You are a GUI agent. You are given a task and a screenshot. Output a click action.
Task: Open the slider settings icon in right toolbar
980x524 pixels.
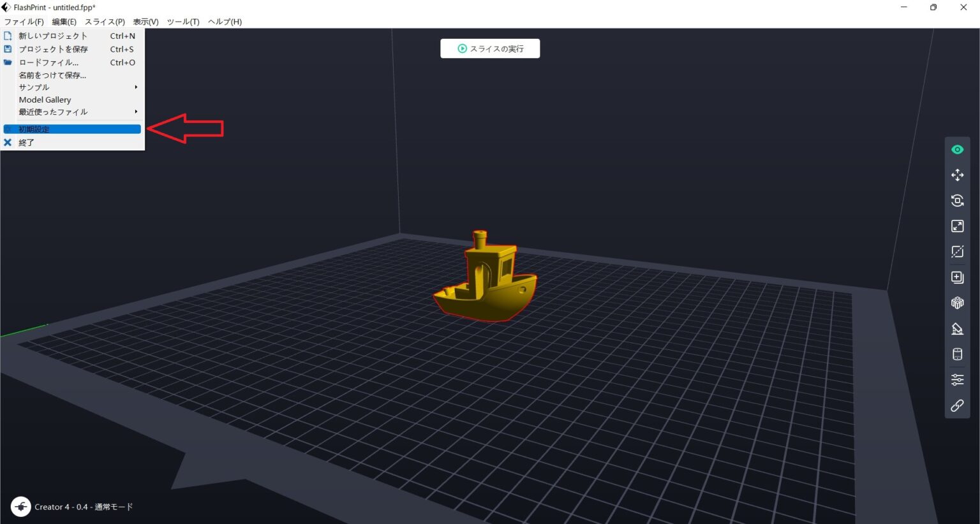pos(957,380)
